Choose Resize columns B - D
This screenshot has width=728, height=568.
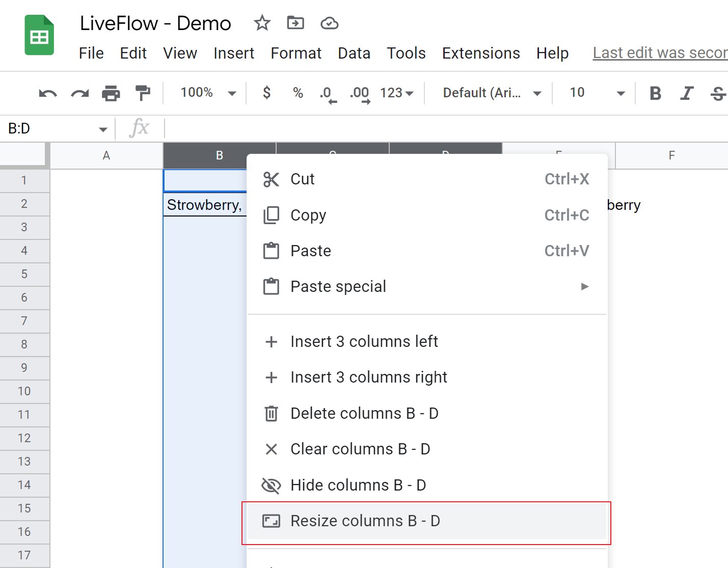pyautogui.click(x=365, y=521)
